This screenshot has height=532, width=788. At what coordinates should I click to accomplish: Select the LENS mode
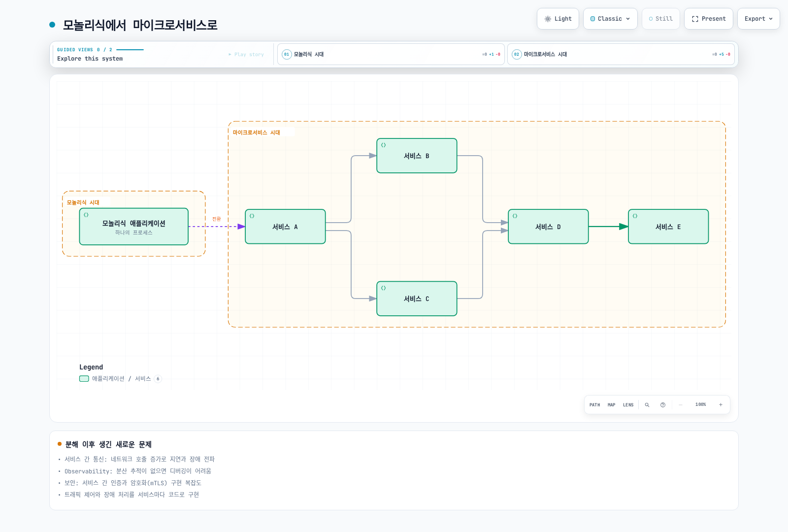coord(628,405)
